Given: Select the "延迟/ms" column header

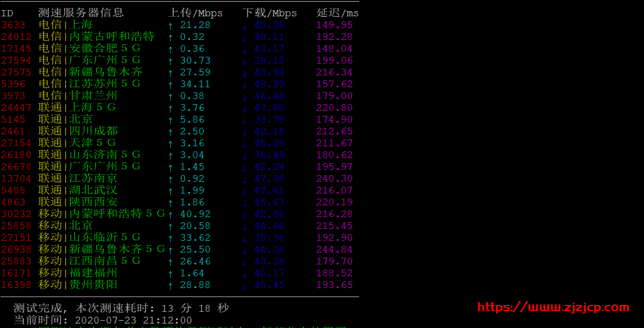Looking at the screenshot, I should (x=338, y=13).
